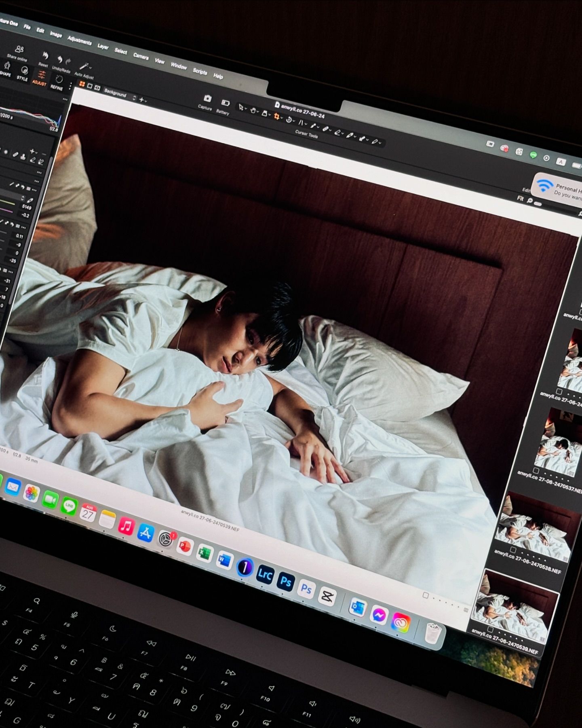Expand the Auto Adjust options arrow
The height and width of the screenshot is (728, 582).
pos(91,68)
